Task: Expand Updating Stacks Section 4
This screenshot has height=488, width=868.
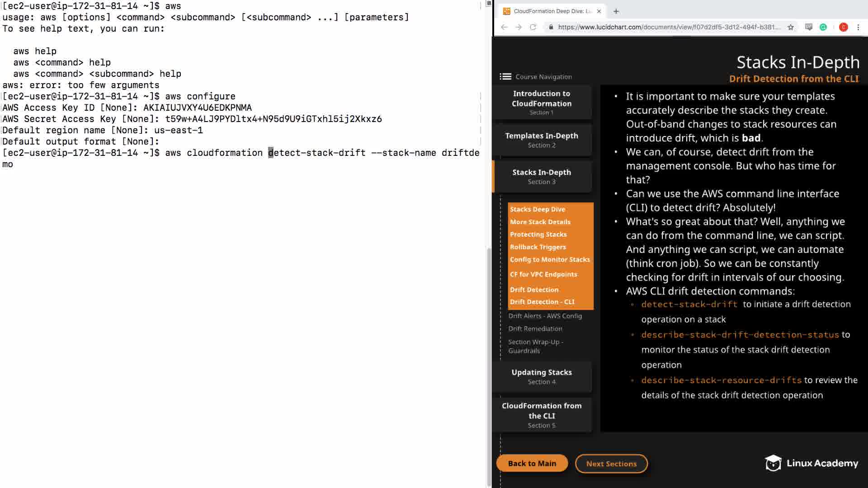Action: point(542,376)
